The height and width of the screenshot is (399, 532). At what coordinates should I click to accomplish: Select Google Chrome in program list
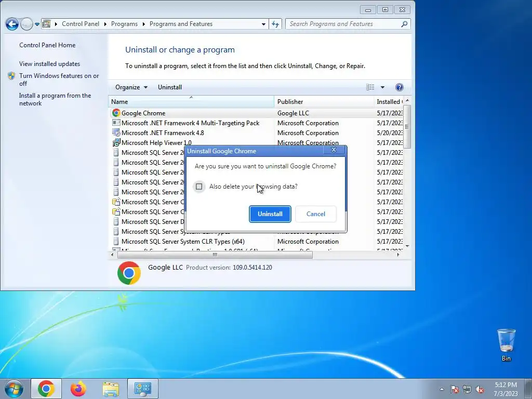143,113
